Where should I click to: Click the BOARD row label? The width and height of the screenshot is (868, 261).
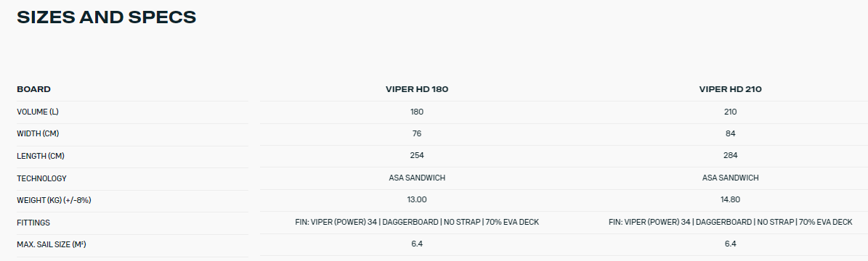coord(33,89)
